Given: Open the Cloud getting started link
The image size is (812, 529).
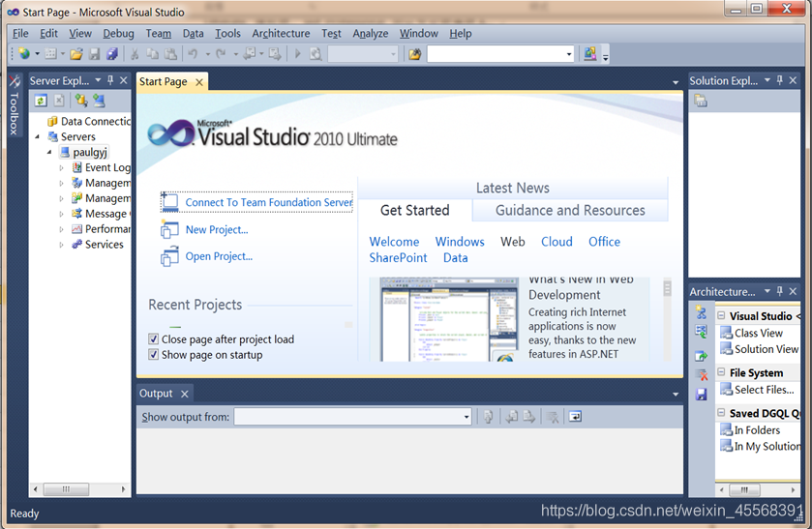Looking at the screenshot, I should click(x=556, y=242).
